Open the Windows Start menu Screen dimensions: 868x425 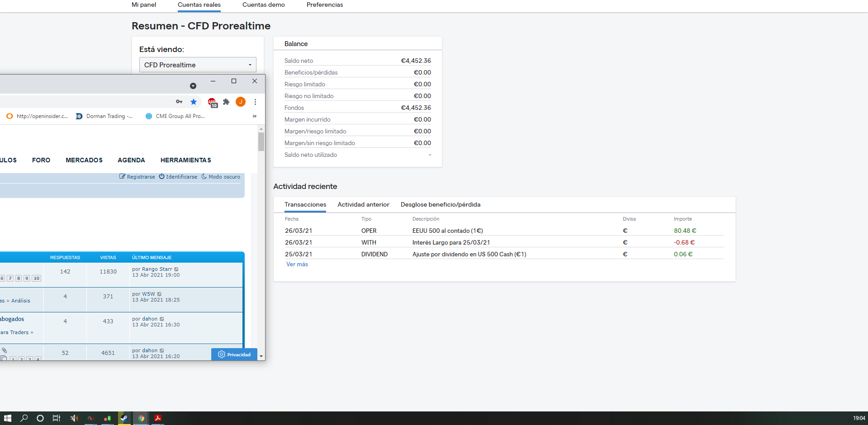[7, 418]
